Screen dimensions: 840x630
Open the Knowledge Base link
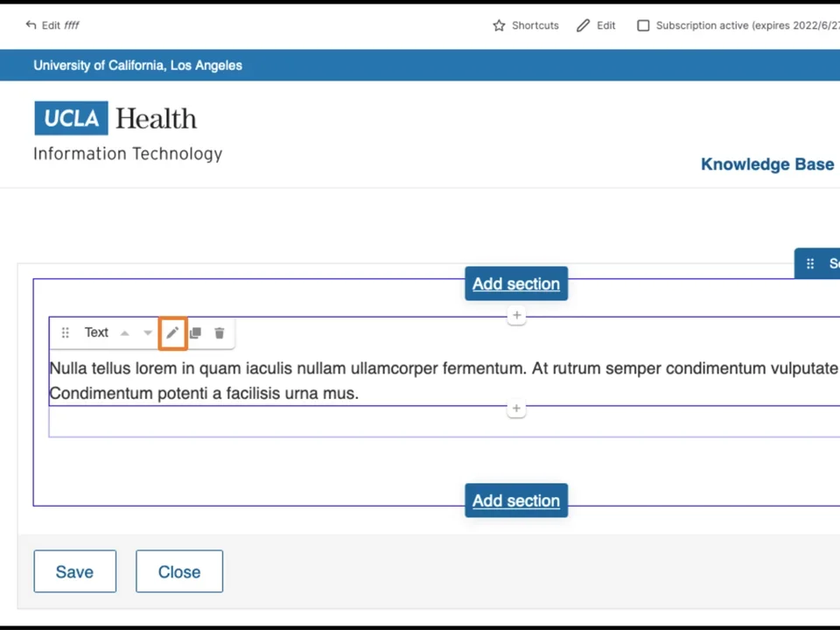click(x=766, y=164)
